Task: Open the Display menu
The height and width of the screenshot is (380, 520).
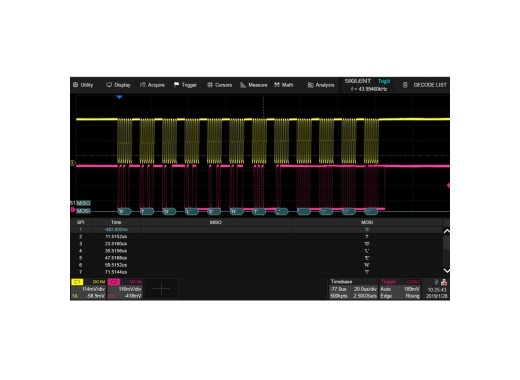Action: (x=118, y=85)
